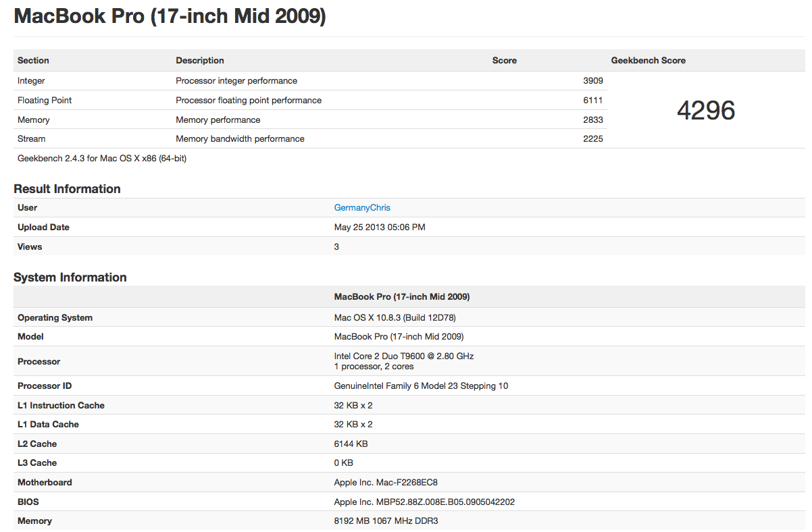
Task: Select 'Processor integer performance' description
Action: [236, 81]
